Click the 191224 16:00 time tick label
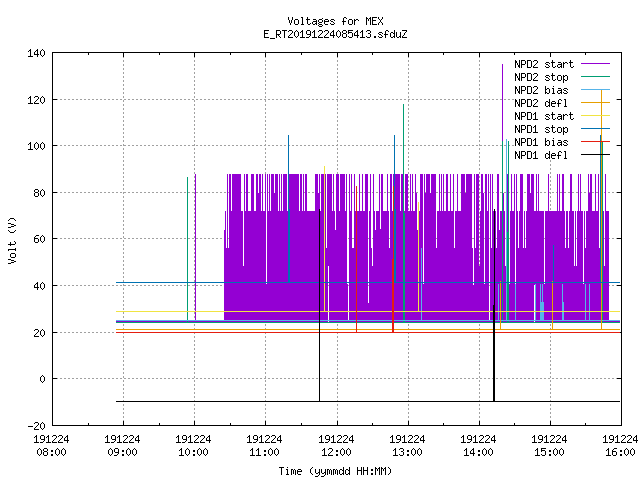The height and width of the screenshot is (480, 640). point(620,446)
